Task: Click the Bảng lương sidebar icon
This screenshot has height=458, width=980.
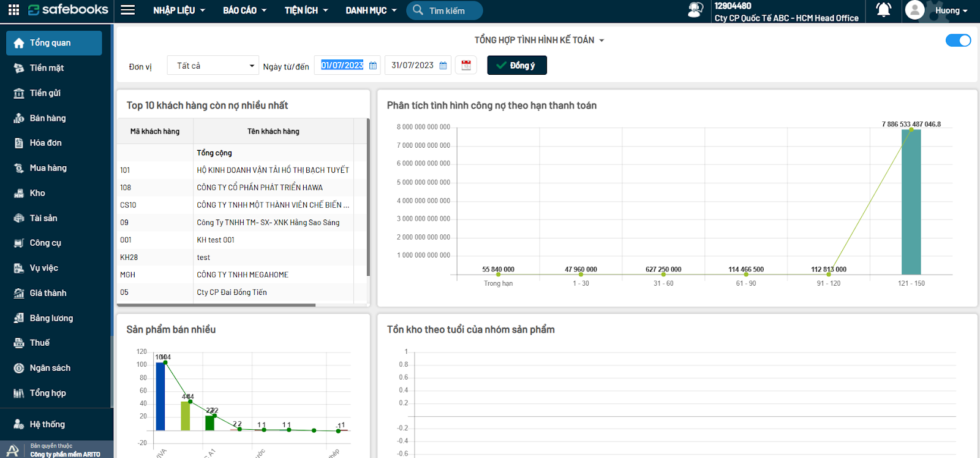Action: pyautogui.click(x=19, y=318)
